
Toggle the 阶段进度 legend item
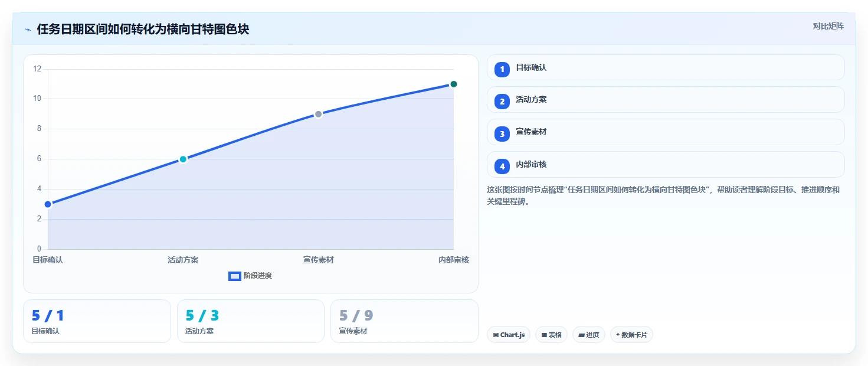(x=250, y=276)
